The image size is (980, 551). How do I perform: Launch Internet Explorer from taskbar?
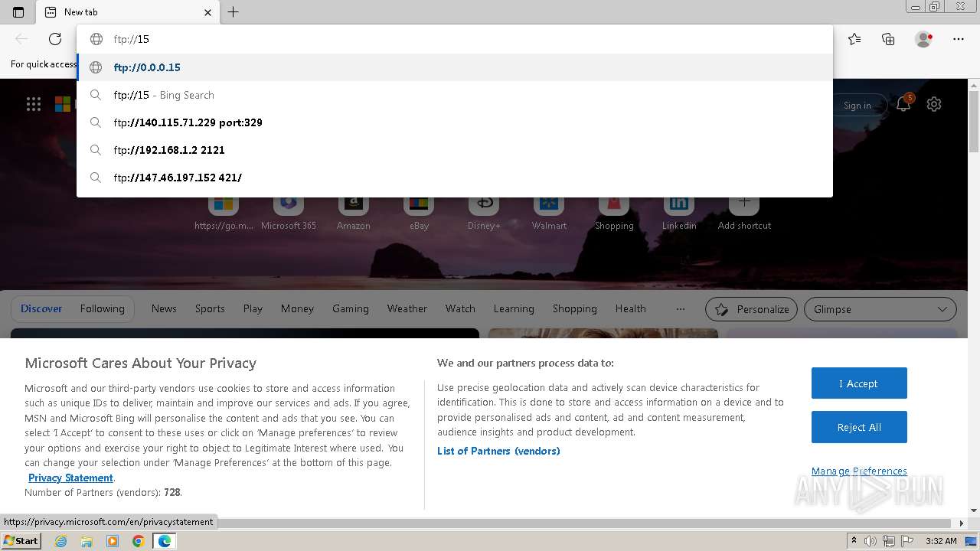61,541
